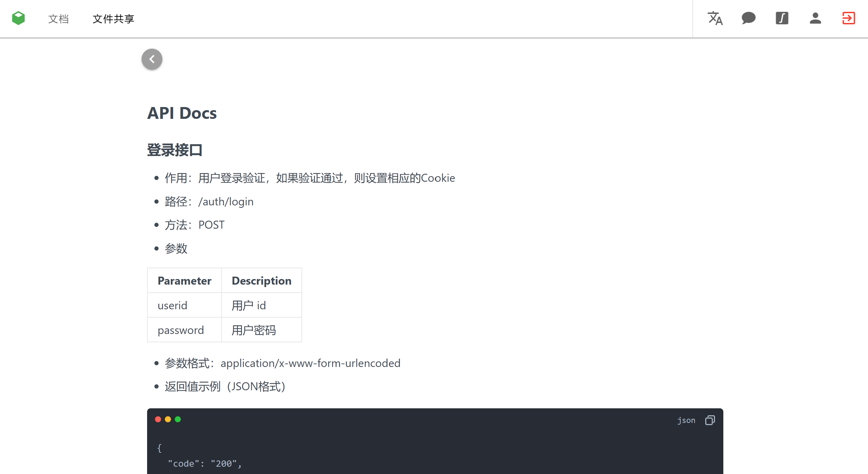Click the 作用 description line

pyautogui.click(x=310, y=178)
